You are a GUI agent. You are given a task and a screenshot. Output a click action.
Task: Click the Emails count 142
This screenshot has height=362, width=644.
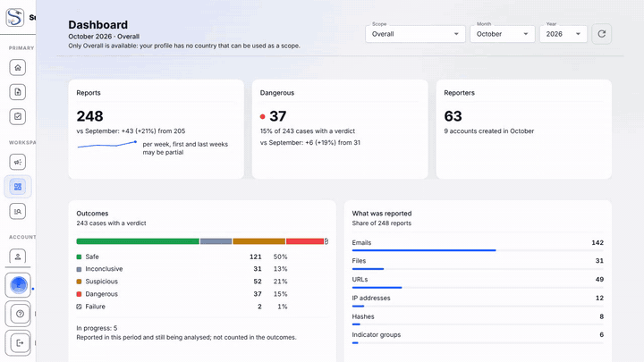tap(597, 243)
